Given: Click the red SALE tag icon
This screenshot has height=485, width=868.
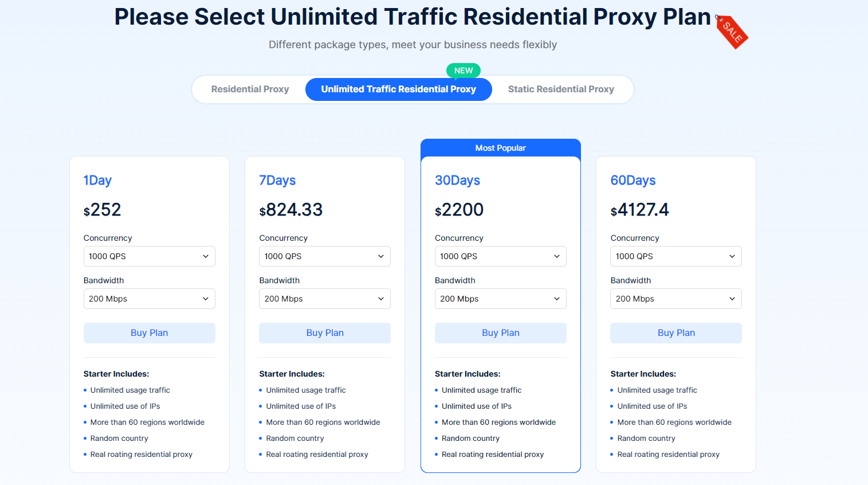Looking at the screenshot, I should pos(732,32).
